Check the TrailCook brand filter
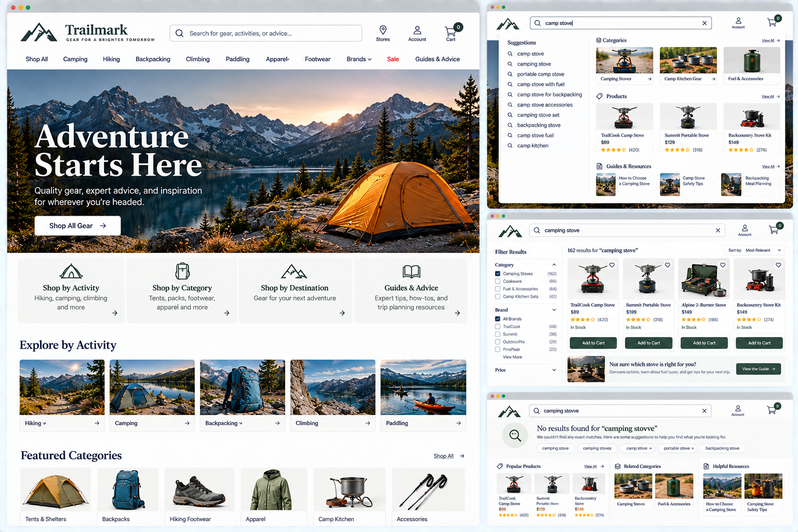 (x=498, y=327)
